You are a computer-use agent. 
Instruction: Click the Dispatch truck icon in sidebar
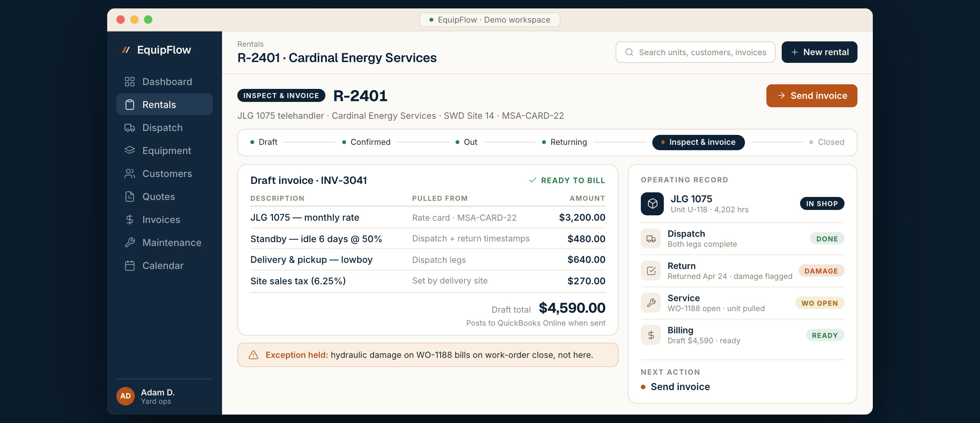tap(130, 128)
